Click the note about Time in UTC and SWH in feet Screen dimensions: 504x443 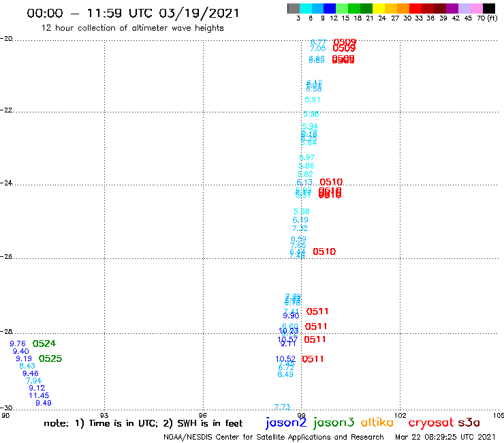tap(143, 423)
